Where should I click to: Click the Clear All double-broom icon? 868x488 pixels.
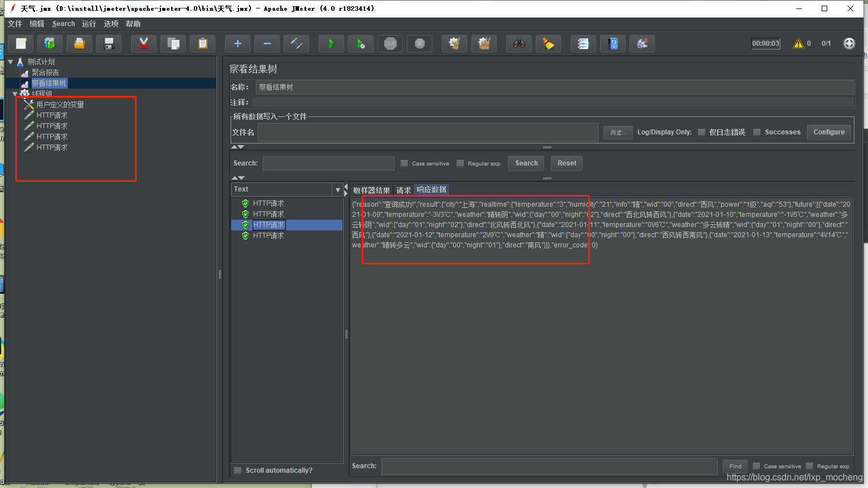point(484,43)
